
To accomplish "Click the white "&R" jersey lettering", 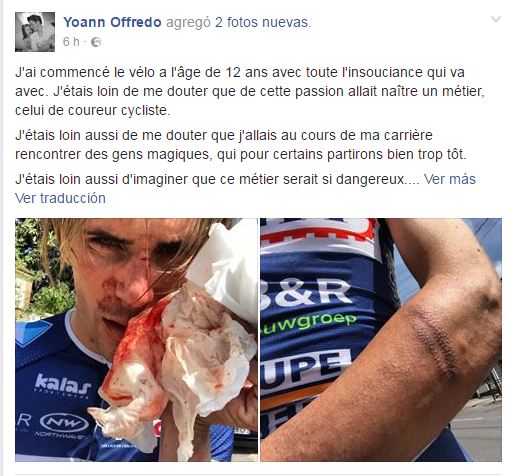I will 305,292.
